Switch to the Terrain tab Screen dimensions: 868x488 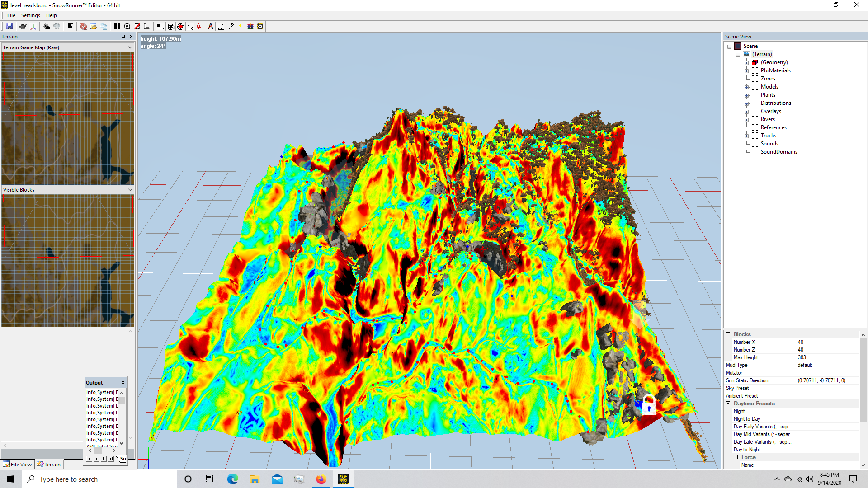coord(49,465)
